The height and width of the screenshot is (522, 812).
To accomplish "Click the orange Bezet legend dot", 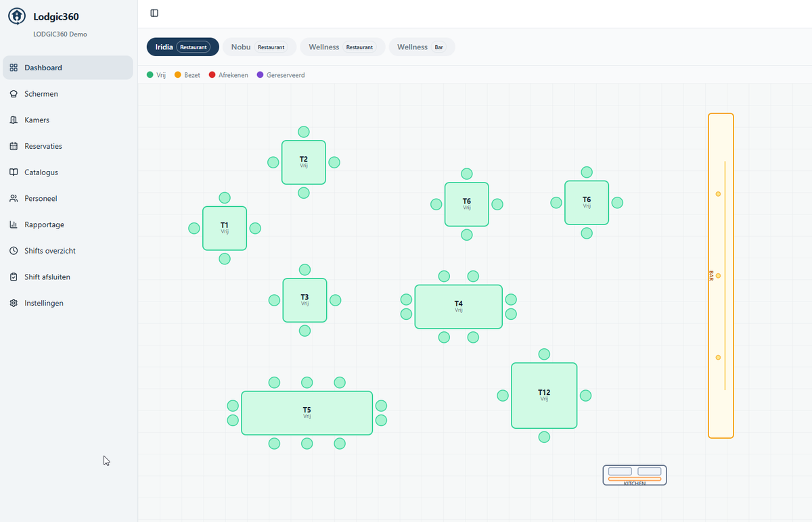I will [x=178, y=75].
